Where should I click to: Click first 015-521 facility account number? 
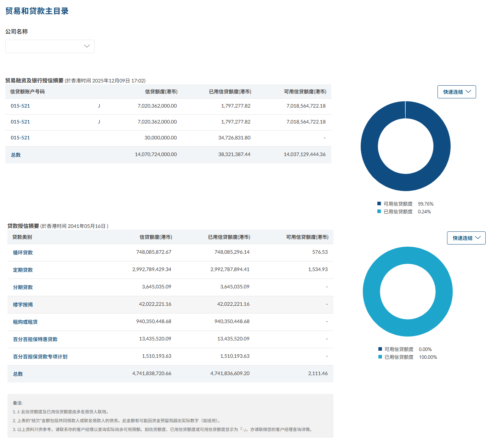point(20,106)
